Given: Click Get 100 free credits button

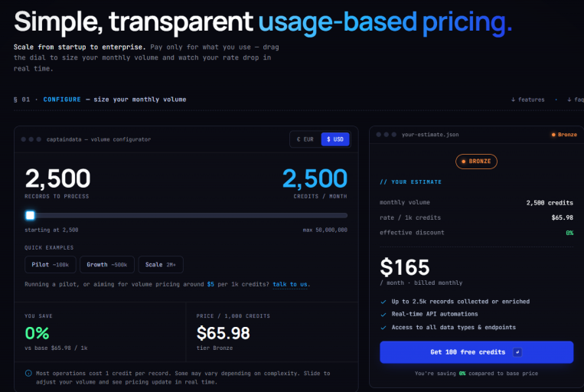Looking at the screenshot, I should pyautogui.click(x=476, y=352).
